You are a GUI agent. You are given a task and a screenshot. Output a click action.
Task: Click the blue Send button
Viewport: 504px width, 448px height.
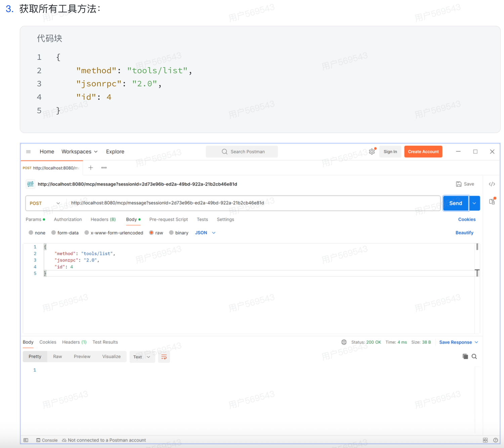(456, 203)
